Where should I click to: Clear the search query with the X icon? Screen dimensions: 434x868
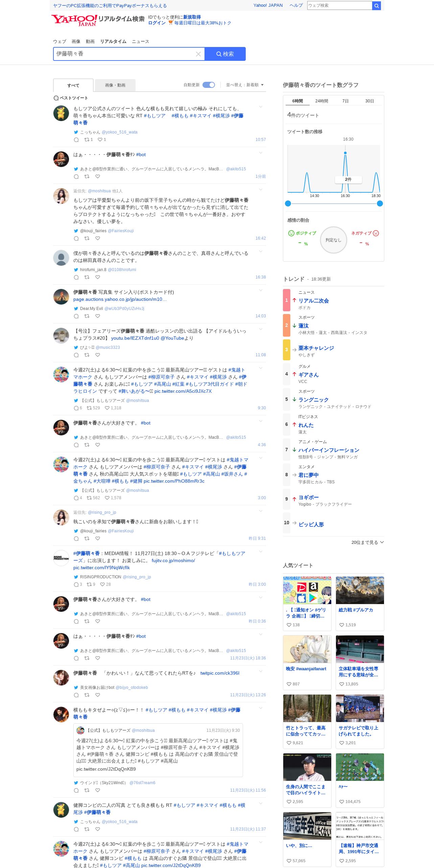point(198,54)
